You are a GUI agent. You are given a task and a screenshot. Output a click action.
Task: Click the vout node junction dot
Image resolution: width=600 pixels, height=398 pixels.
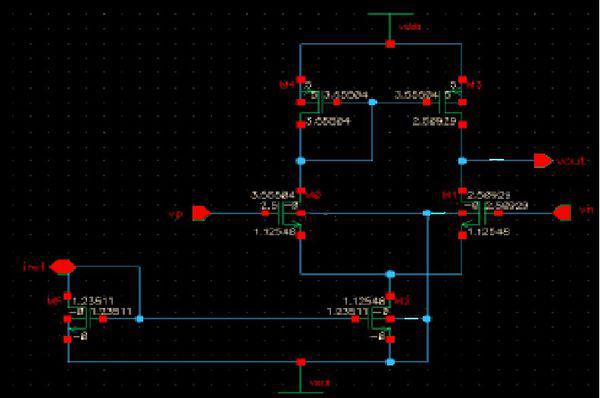point(463,161)
